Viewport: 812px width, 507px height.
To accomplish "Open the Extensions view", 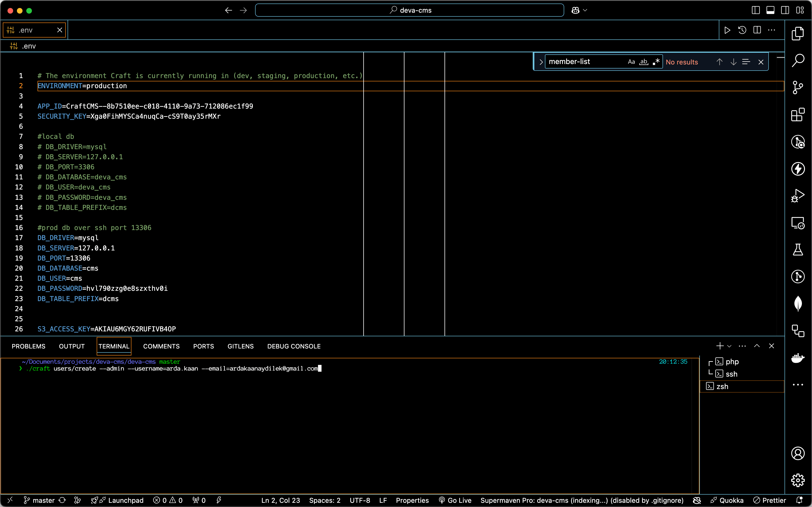I will 798,115.
